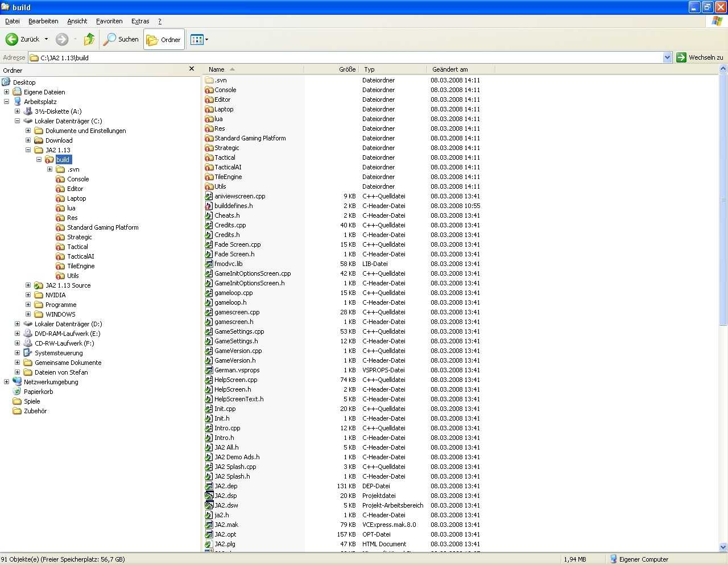Viewport: 728px width, 565px height.
Task: Select the Netzwerkumgebung icon in tree
Action: pyautogui.click(x=17, y=382)
